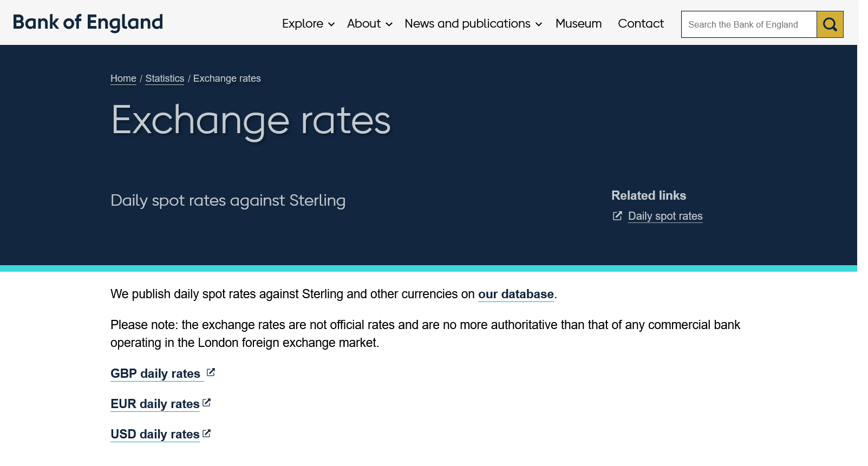Image resolution: width=868 pixels, height=466 pixels.
Task: Go to the Bank of England homepage logo
Action: 88,23
